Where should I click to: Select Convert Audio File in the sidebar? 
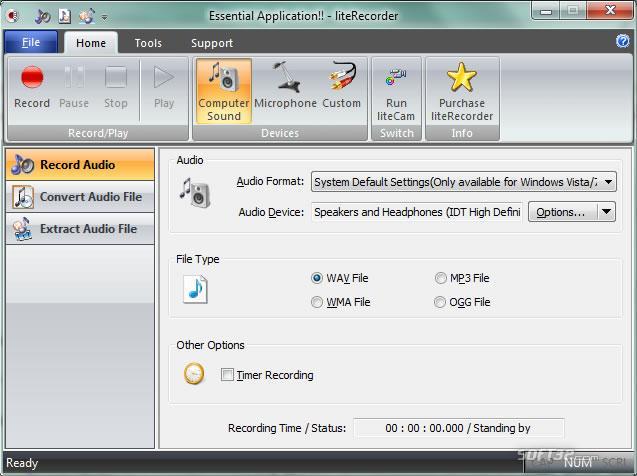[x=80, y=197]
